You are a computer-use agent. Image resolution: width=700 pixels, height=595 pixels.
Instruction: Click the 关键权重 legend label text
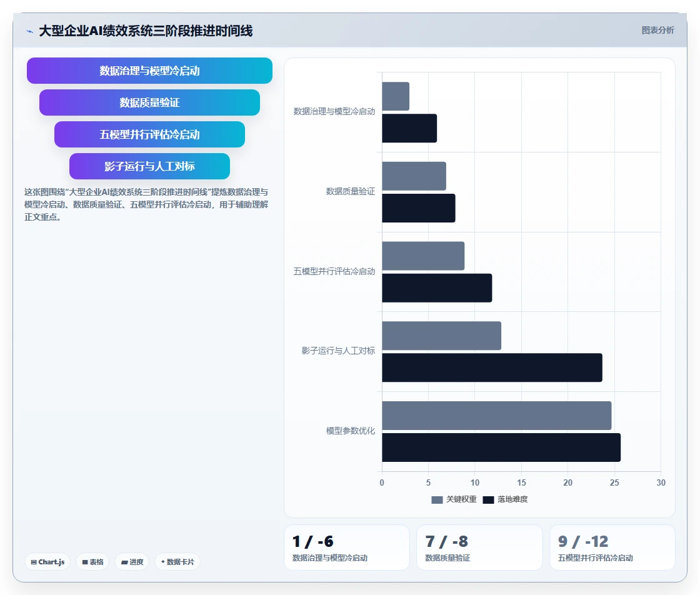pyautogui.click(x=462, y=499)
